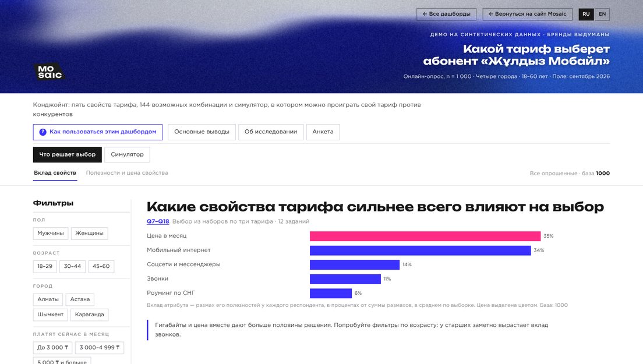Open 'Как пользоваться этим дашбордом' guide
This screenshot has height=364, width=643.
[x=98, y=132]
